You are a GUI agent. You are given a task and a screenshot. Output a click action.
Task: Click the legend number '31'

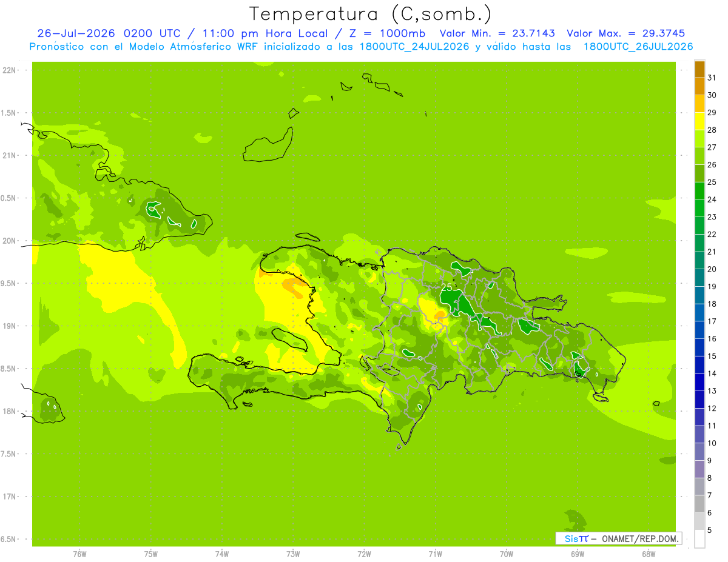point(712,78)
